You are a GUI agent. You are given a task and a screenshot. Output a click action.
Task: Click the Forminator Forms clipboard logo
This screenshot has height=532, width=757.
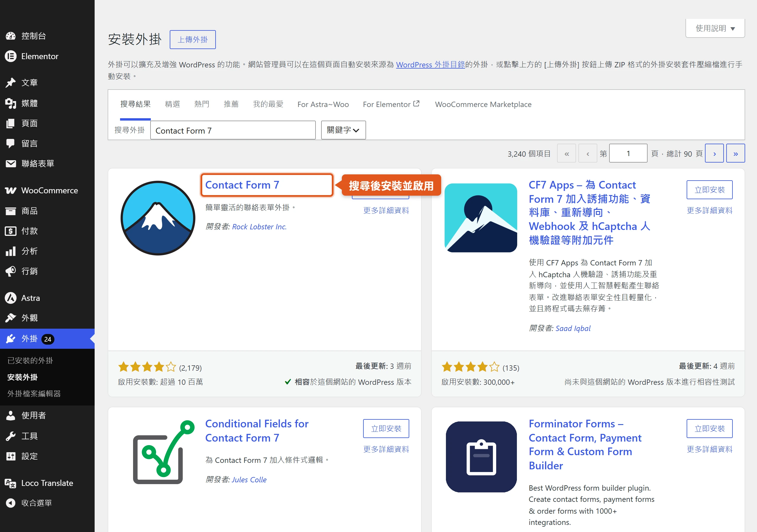click(x=481, y=457)
